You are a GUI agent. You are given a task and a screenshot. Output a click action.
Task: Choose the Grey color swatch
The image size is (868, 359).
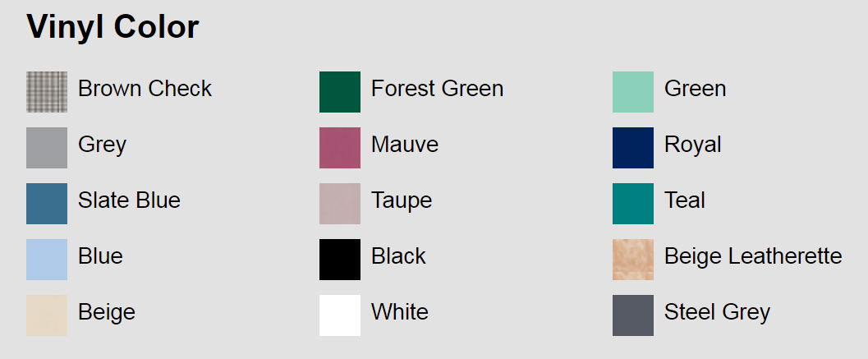pyautogui.click(x=47, y=148)
